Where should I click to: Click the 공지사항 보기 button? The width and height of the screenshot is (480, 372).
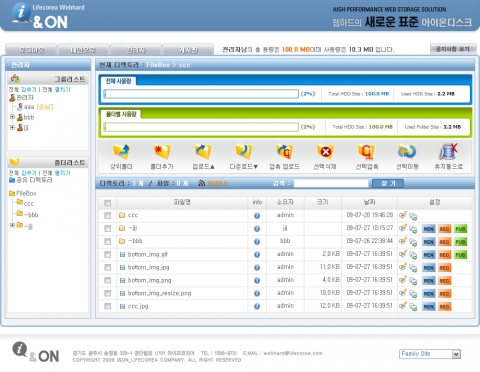(453, 49)
